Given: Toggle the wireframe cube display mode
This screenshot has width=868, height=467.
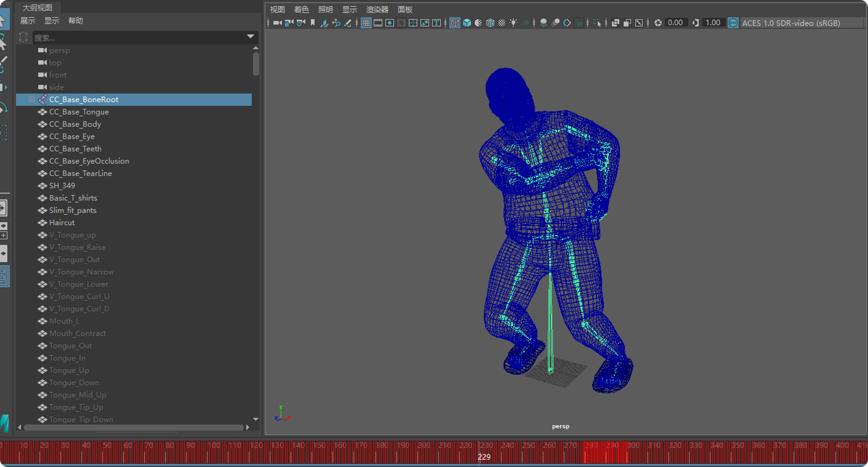Looking at the screenshot, I should point(455,23).
